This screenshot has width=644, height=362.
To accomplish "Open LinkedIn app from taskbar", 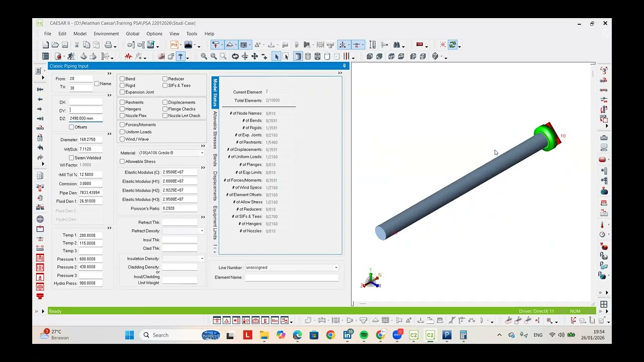I will click(347, 335).
